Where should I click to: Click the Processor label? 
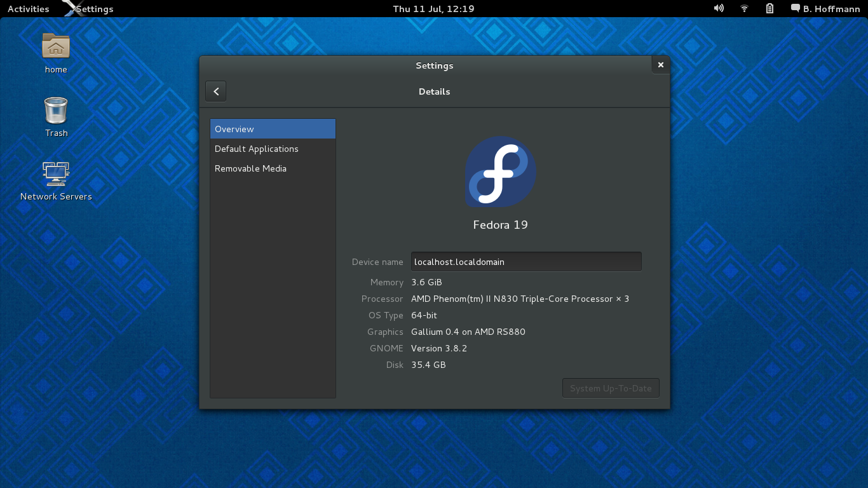[x=382, y=299]
